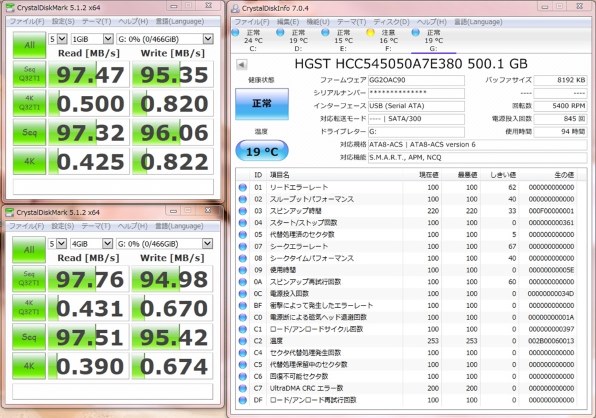Open the 設定(S) menu in the top CrystalDiskMark window
Image resolution: width=596 pixels, height=418 pixels.
tap(63, 22)
